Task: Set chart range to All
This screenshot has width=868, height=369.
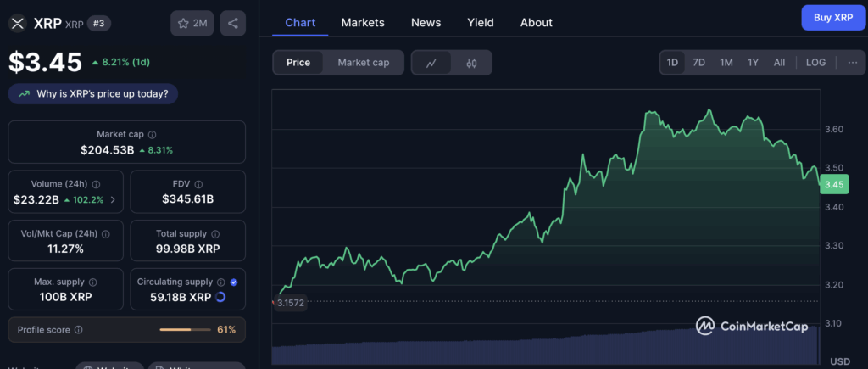Action: [780, 63]
